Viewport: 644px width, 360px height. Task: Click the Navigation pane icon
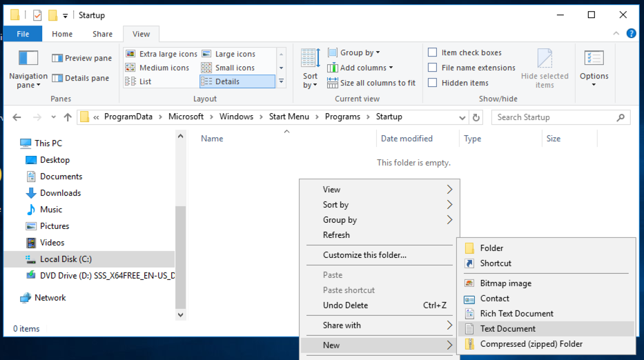pyautogui.click(x=28, y=58)
